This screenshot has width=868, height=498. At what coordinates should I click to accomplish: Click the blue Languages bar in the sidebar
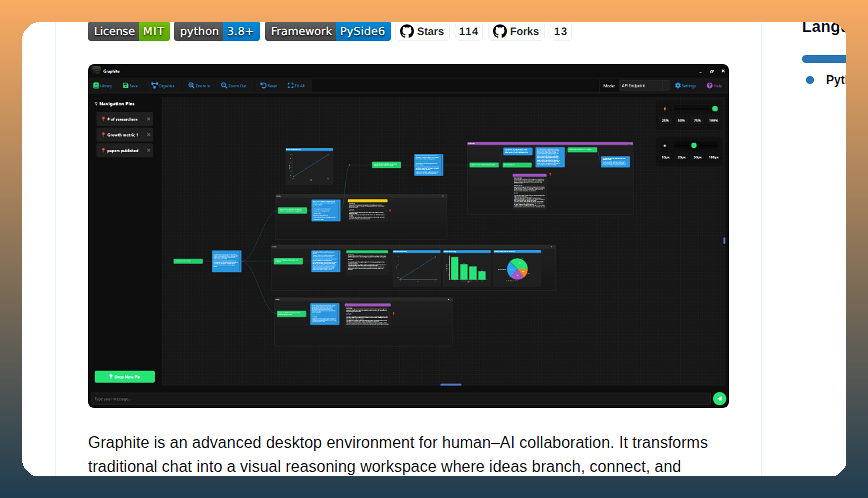tap(824, 59)
